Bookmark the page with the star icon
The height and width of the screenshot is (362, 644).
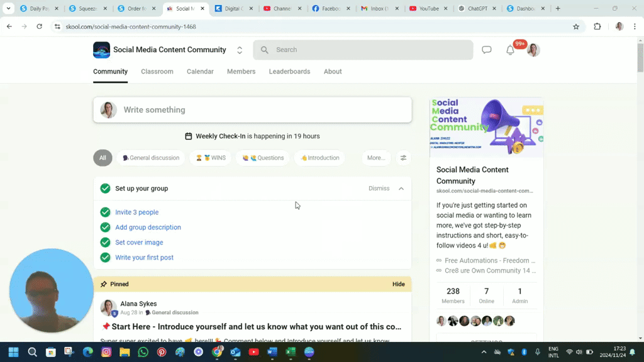pos(576,26)
